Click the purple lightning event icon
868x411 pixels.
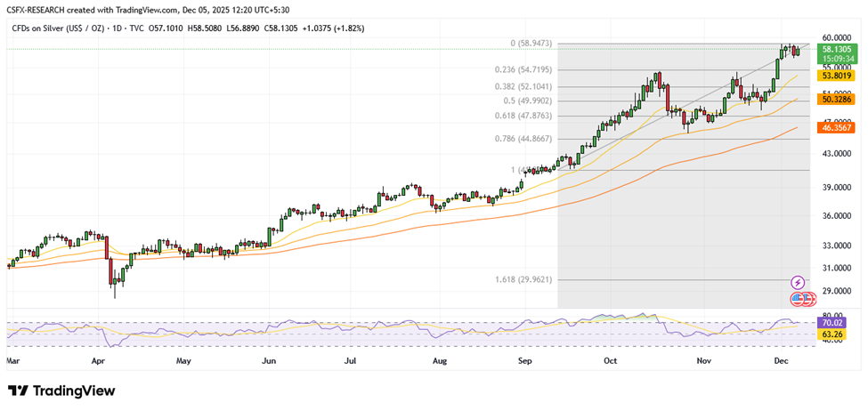click(798, 282)
